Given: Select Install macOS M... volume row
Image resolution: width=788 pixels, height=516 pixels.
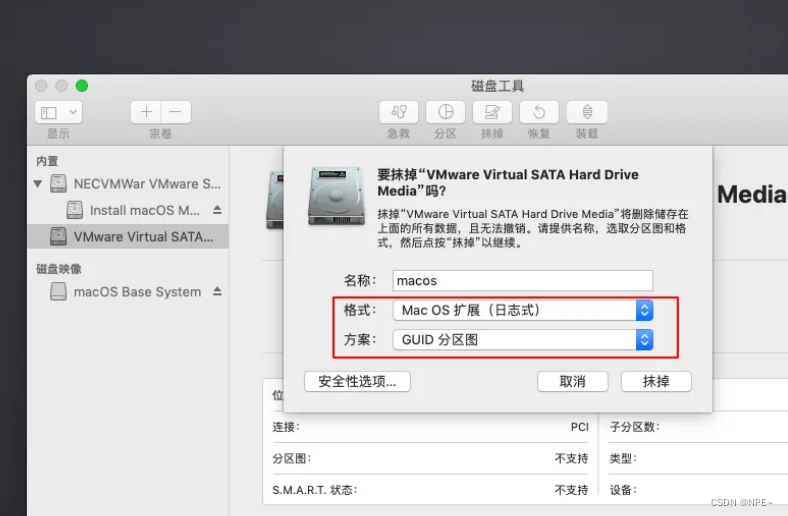Looking at the screenshot, I should (128, 210).
